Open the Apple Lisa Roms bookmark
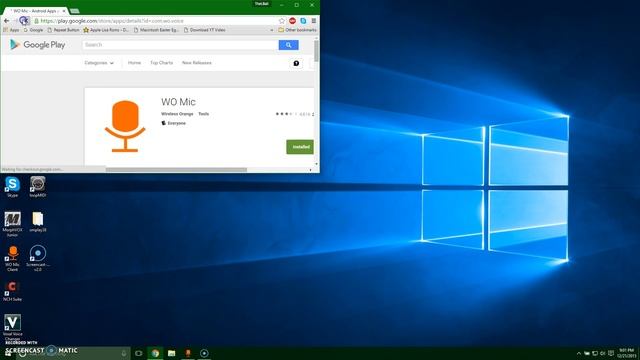 [106, 30]
